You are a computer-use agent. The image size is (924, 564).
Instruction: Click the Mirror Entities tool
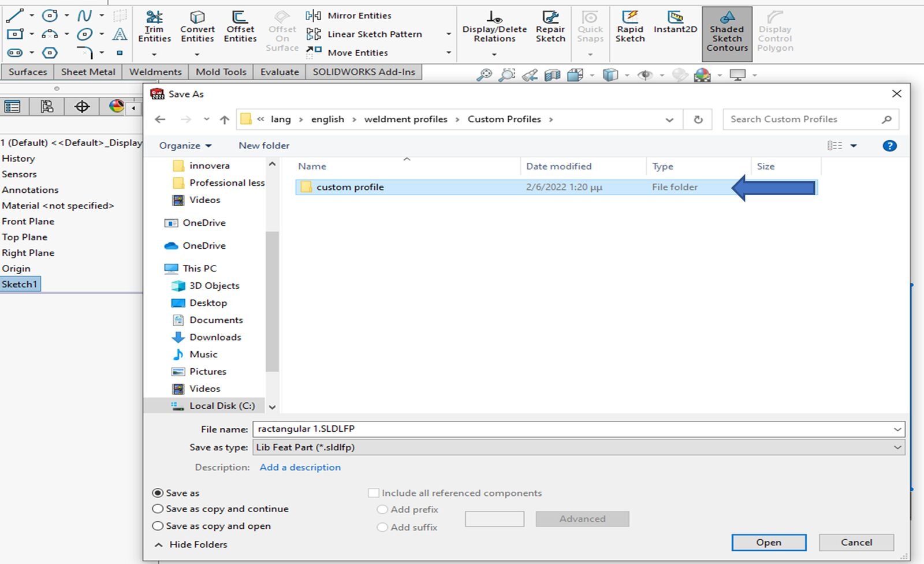pos(349,16)
